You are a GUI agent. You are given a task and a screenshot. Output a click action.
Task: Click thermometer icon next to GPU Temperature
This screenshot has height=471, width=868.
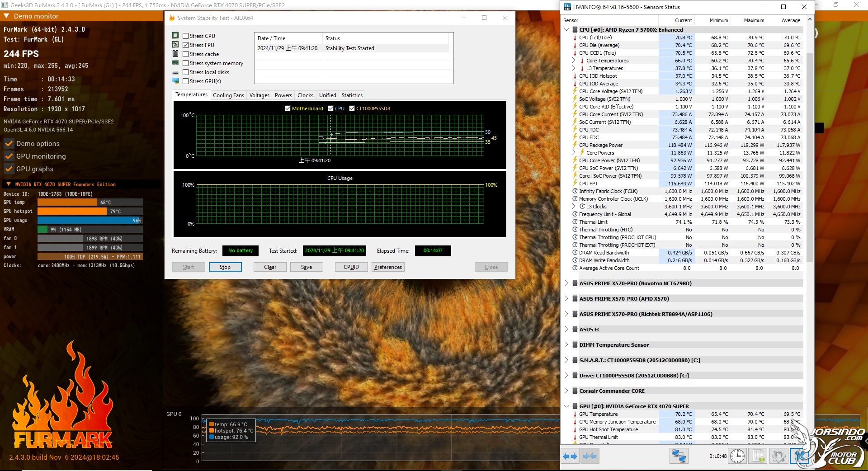[x=575, y=414]
